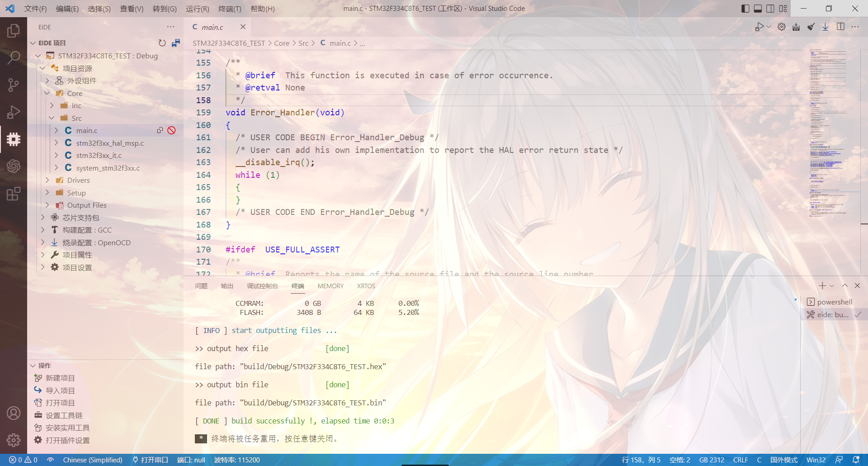
Task: Open the 终端(T) menu
Action: pyautogui.click(x=230, y=9)
